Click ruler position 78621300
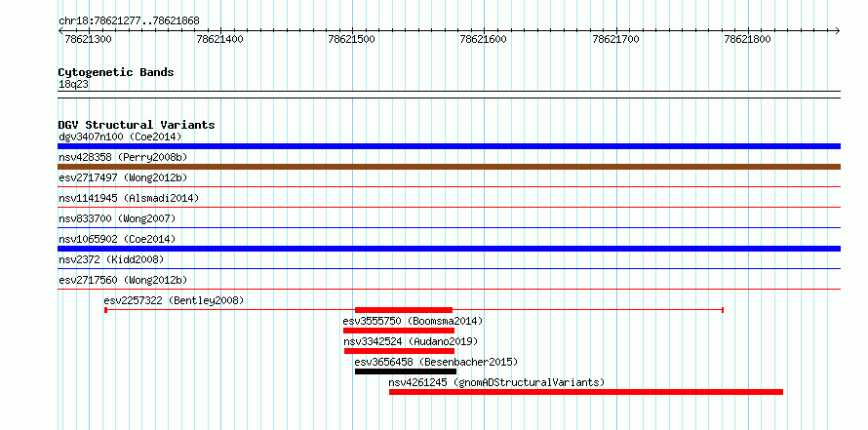 pos(88,39)
